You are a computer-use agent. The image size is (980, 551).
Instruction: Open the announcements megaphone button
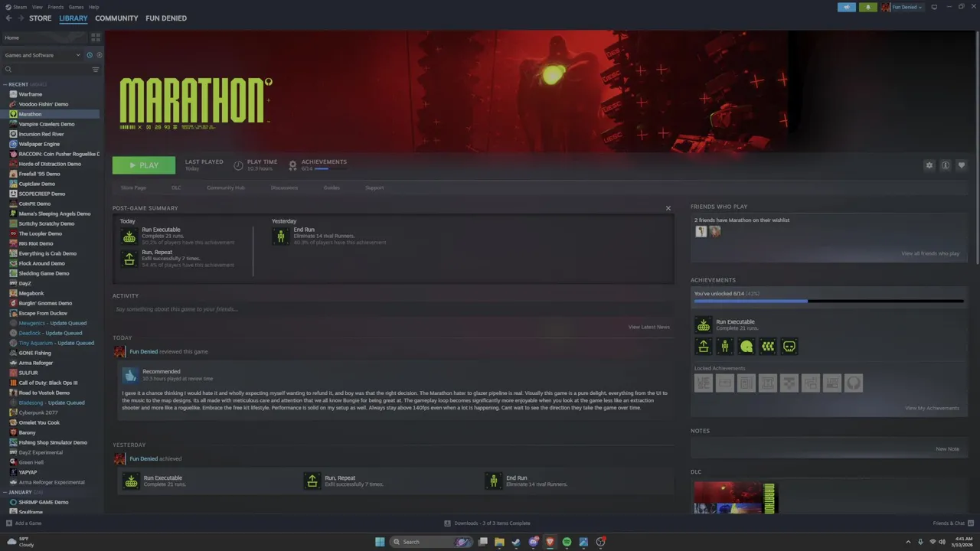tap(847, 7)
